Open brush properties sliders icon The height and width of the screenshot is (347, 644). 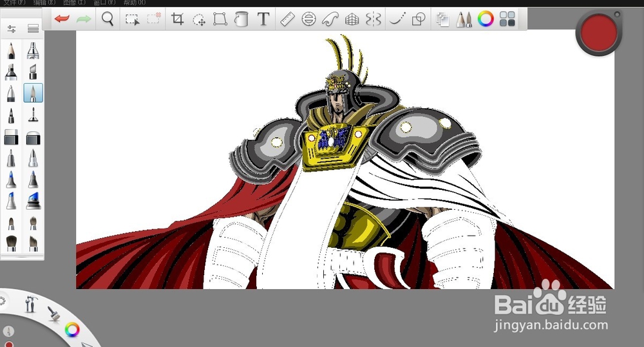[12, 29]
